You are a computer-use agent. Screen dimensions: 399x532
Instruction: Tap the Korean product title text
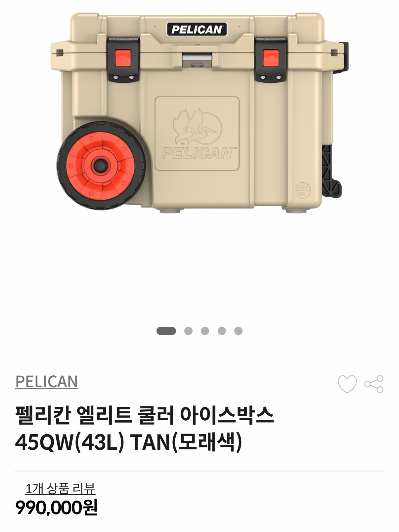point(145,429)
